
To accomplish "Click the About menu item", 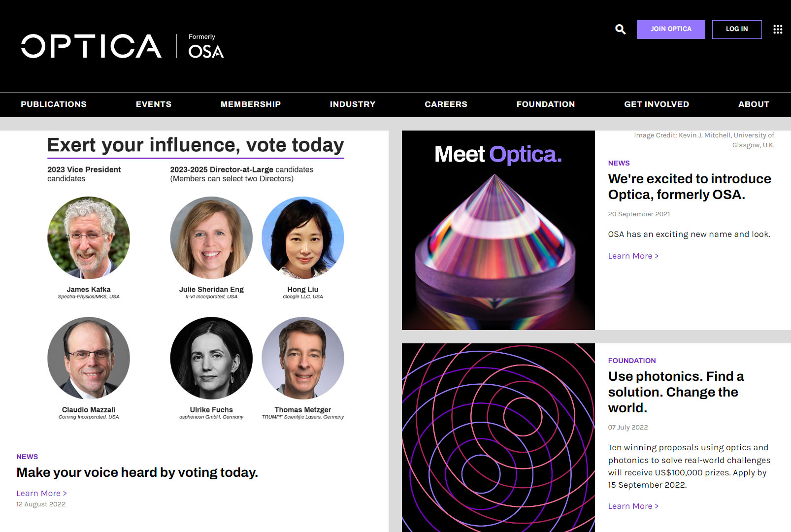I will click(753, 104).
